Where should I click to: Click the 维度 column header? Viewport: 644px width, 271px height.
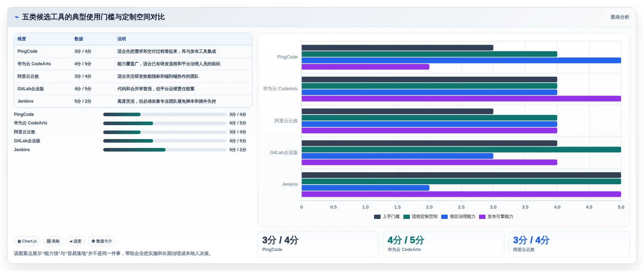pyautogui.click(x=22, y=39)
